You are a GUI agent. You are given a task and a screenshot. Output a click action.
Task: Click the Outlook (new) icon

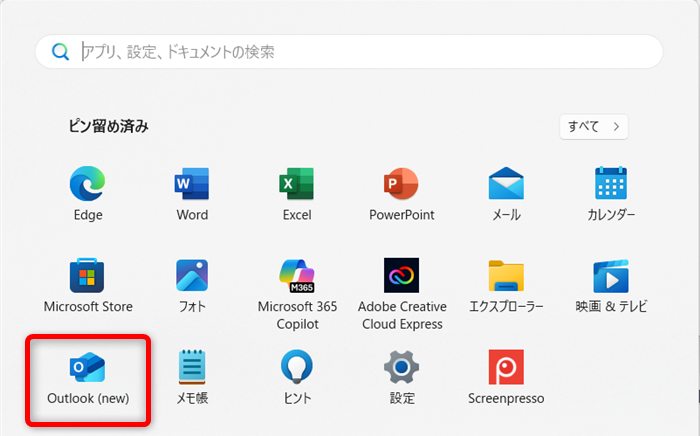(88, 368)
